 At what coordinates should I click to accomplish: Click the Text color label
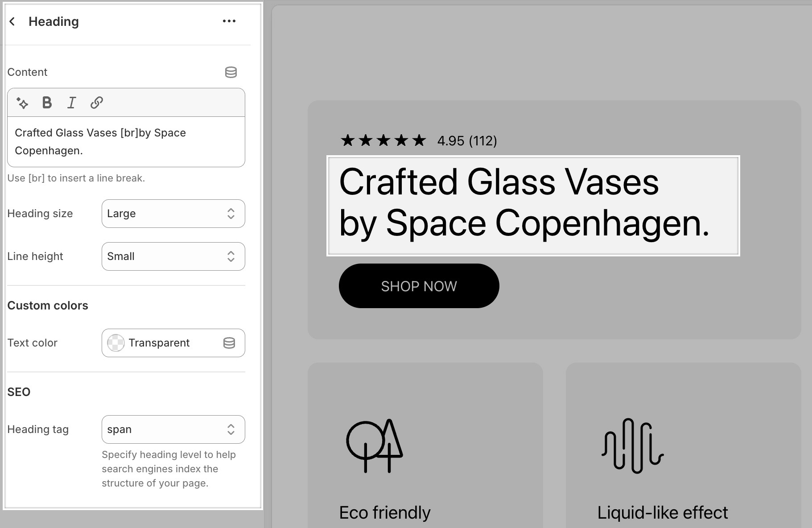[x=33, y=343]
